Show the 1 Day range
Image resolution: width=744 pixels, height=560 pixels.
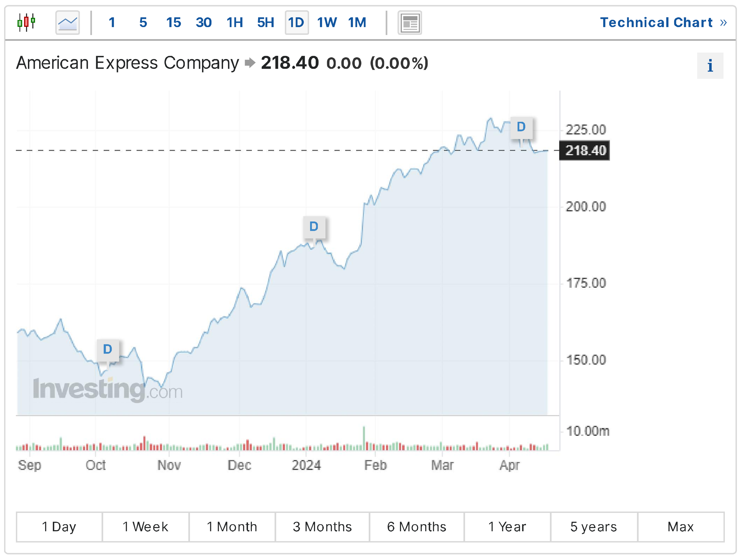59,527
